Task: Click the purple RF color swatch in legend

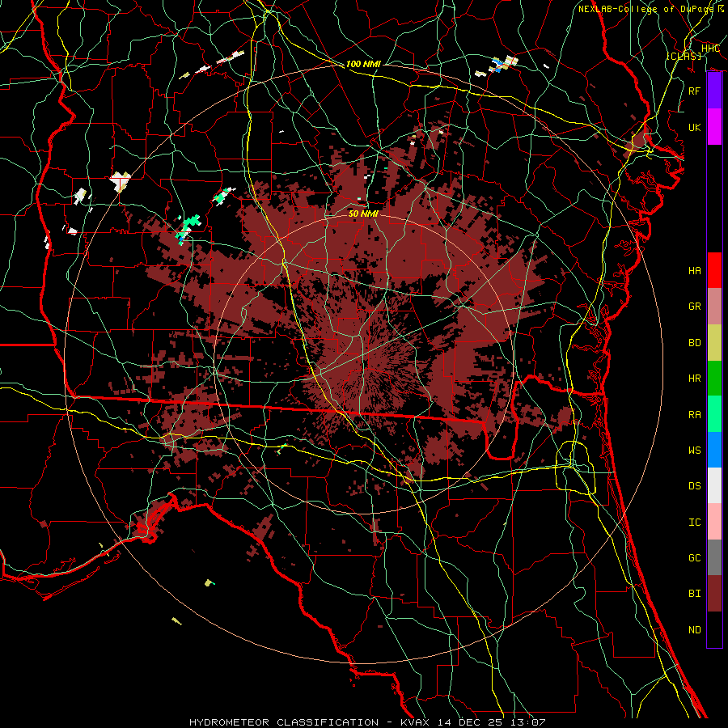Action: [x=714, y=91]
